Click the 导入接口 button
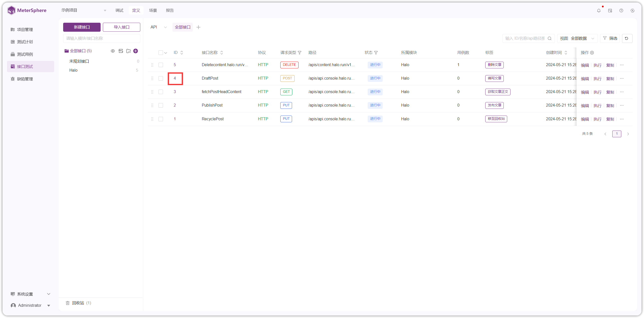 pos(122,27)
